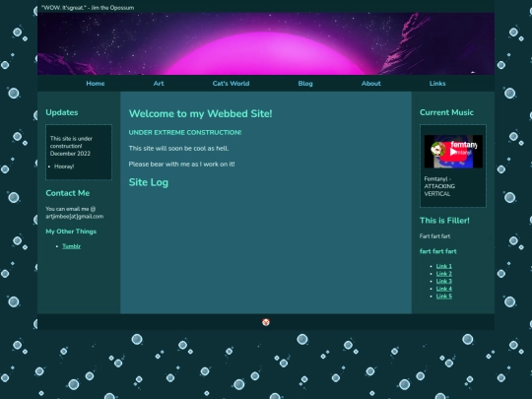Image resolution: width=532 pixels, height=399 pixels.
Task: Go to the Art page
Action: coord(159,84)
